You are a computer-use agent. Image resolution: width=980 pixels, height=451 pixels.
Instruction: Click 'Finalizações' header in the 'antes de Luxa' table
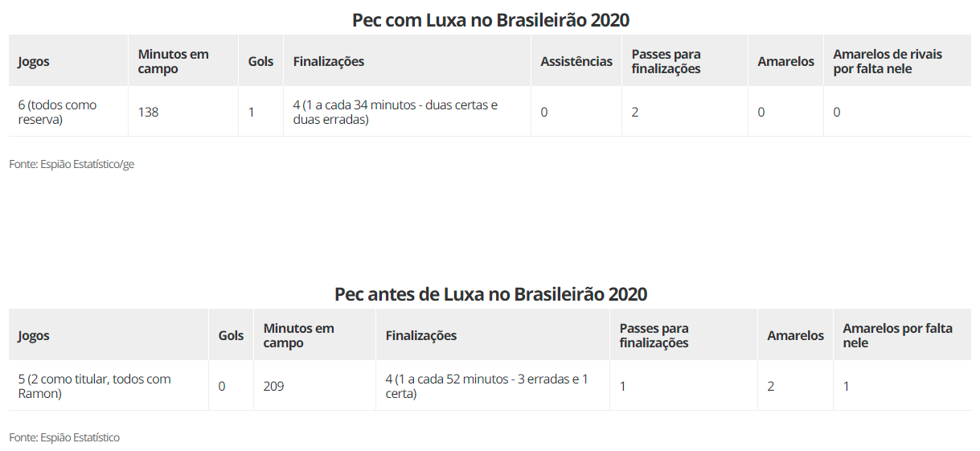pyautogui.click(x=421, y=336)
